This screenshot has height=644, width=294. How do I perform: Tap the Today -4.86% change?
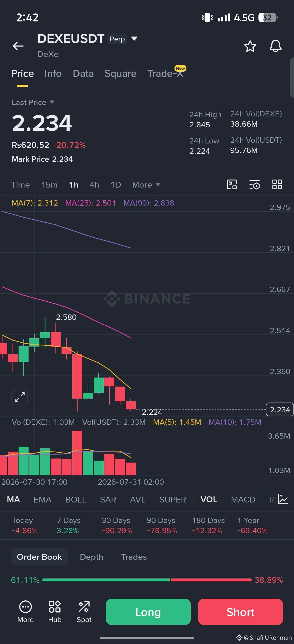pos(25,525)
